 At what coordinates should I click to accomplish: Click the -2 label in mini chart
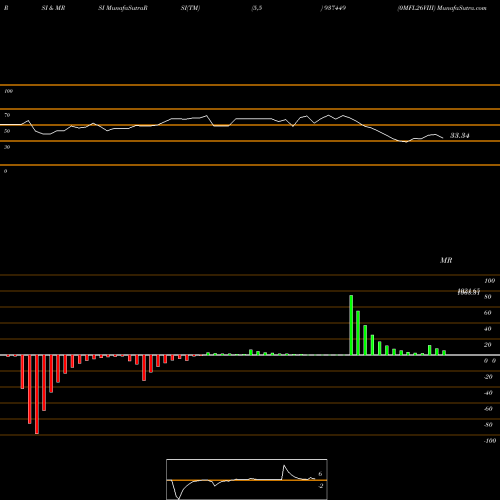click(320, 486)
